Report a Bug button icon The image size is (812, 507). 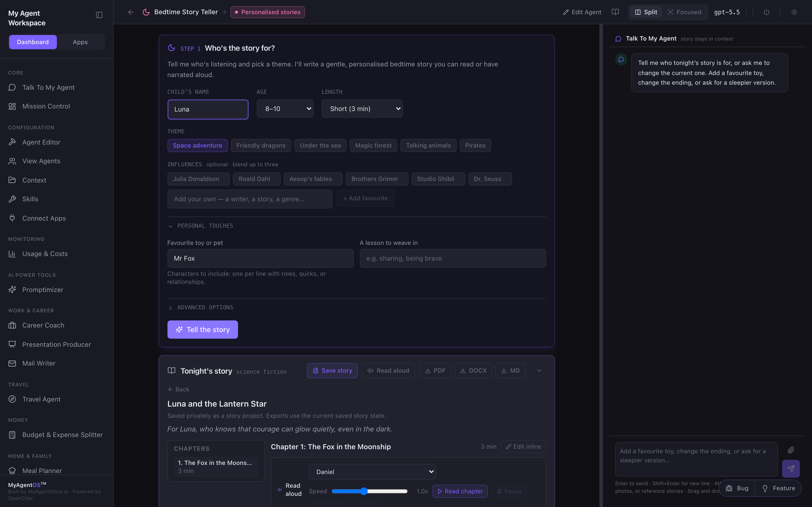pos(729,488)
